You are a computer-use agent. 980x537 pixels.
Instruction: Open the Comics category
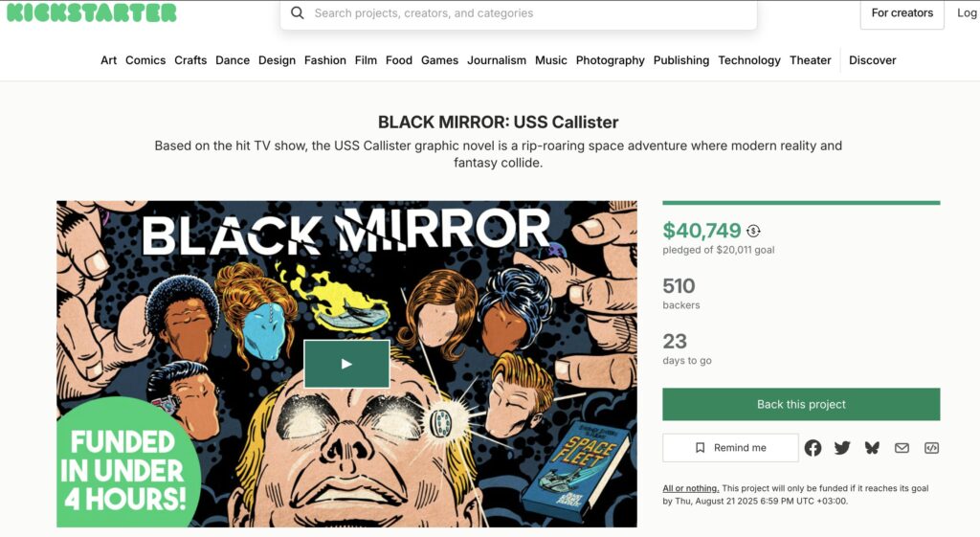click(x=145, y=60)
